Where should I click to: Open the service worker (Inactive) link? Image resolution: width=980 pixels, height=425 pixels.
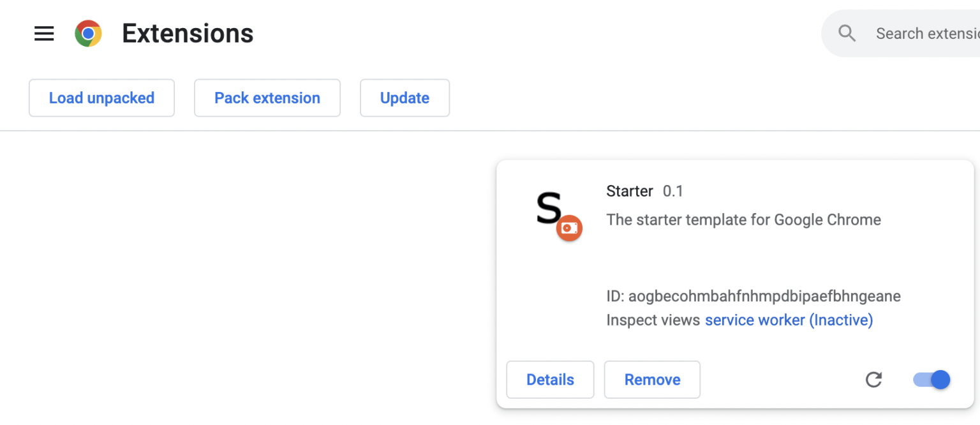[789, 320]
